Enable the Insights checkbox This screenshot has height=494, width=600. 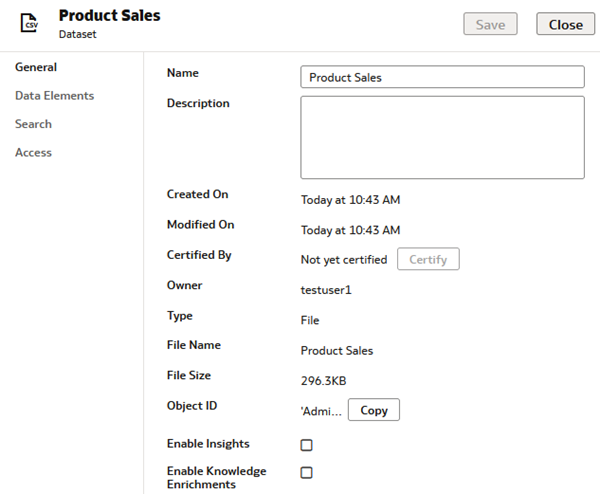[307, 445]
